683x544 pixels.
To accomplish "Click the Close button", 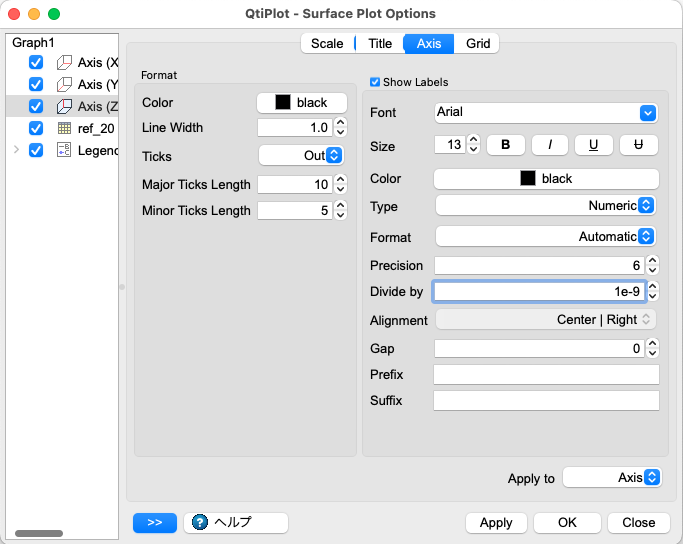I will coord(639,522).
